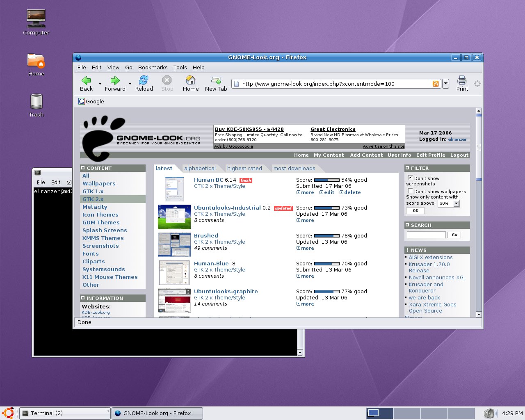Click the Firefox throbber activity icon
Viewport: 525px width, 420px height.
click(477, 84)
